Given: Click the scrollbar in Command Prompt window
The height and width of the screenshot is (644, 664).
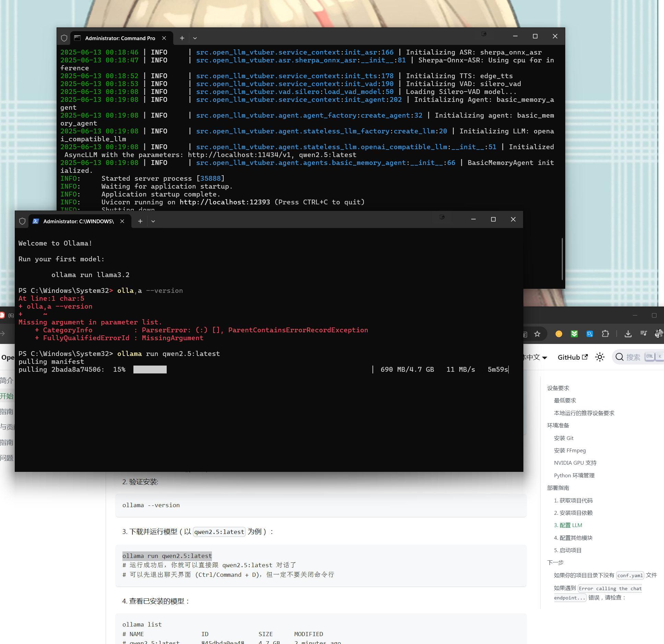Looking at the screenshot, I should point(562,259).
